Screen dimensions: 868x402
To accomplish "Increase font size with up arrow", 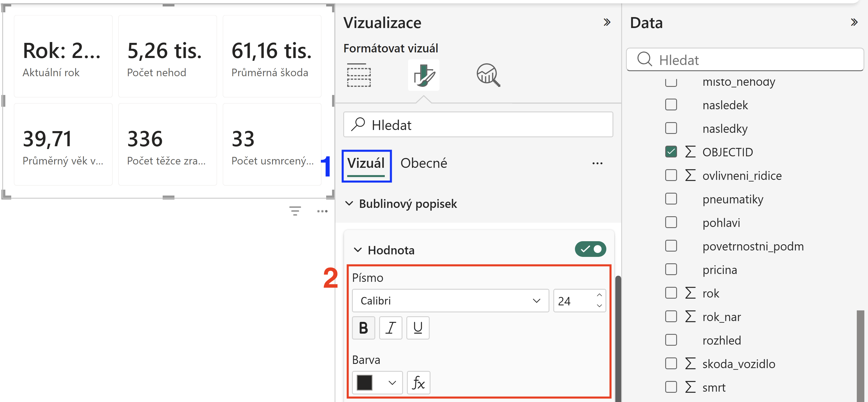I will pyautogui.click(x=599, y=295).
